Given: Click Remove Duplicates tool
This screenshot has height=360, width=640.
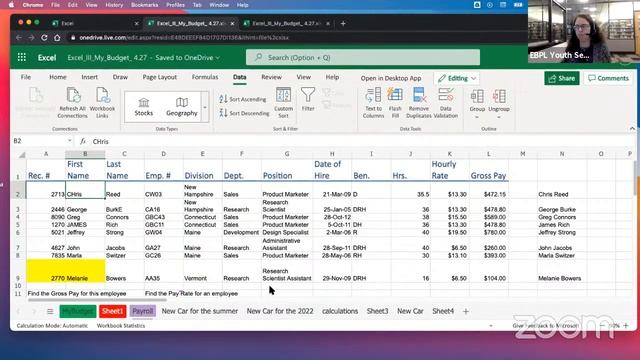Looking at the screenshot, I should (x=419, y=102).
